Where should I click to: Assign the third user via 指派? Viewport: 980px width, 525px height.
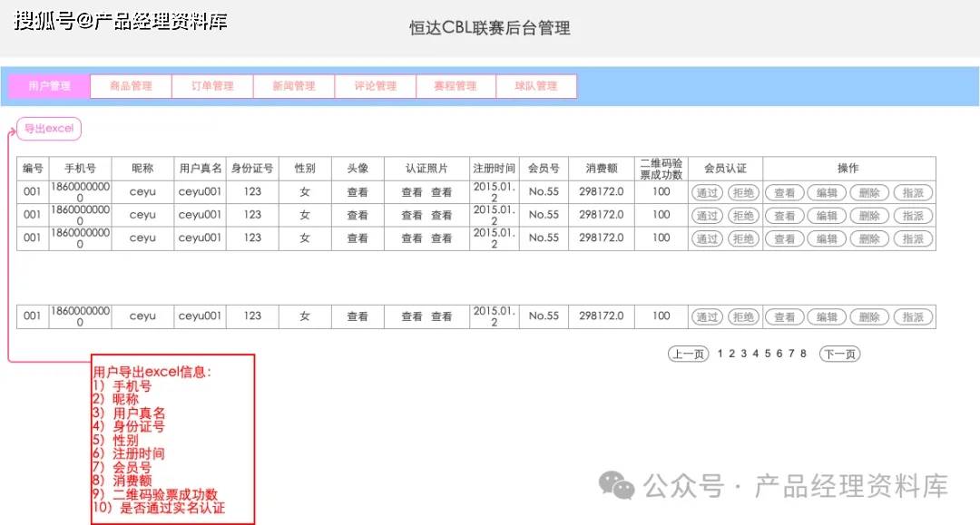(x=913, y=238)
